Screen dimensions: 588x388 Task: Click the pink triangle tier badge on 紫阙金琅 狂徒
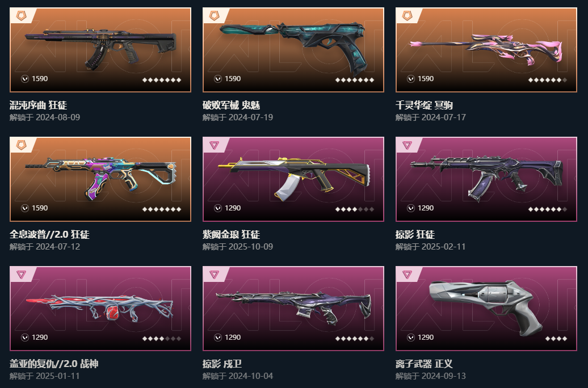pyautogui.click(x=214, y=145)
